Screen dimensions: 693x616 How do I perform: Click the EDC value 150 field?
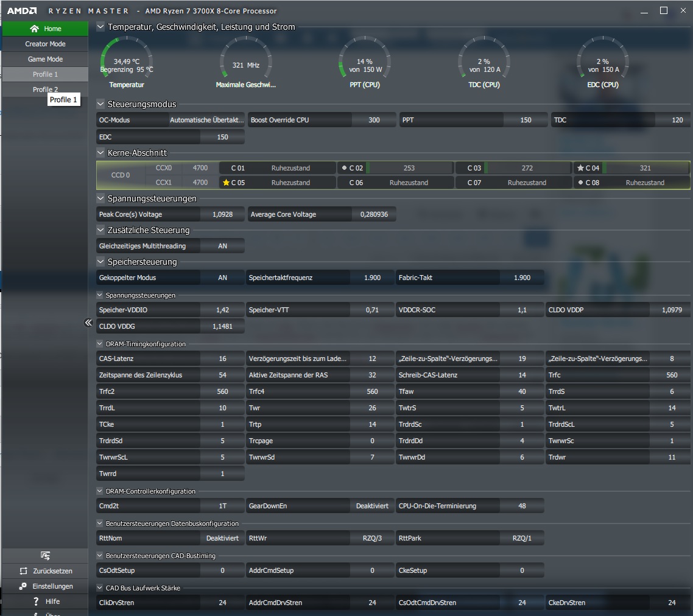click(222, 137)
